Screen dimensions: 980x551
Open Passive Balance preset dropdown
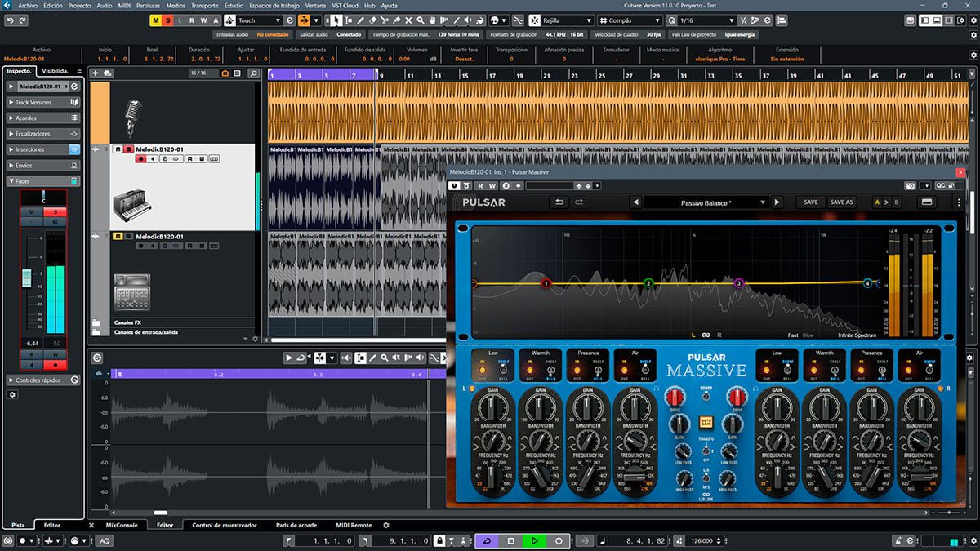(706, 202)
